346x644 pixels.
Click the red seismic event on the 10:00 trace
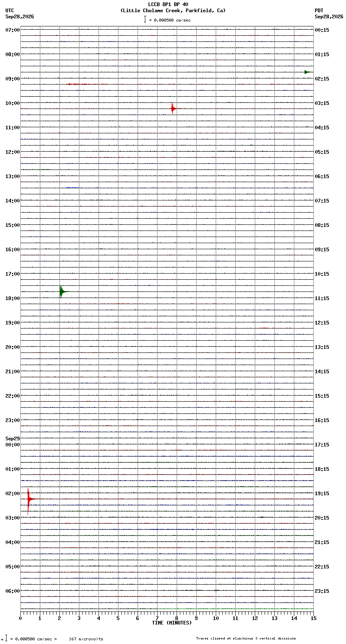173,108
